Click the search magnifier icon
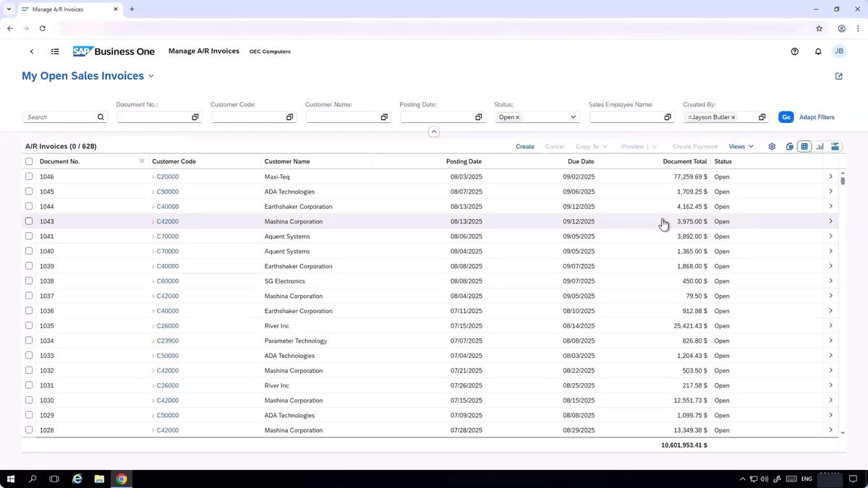This screenshot has width=868, height=488. tap(101, 117)
